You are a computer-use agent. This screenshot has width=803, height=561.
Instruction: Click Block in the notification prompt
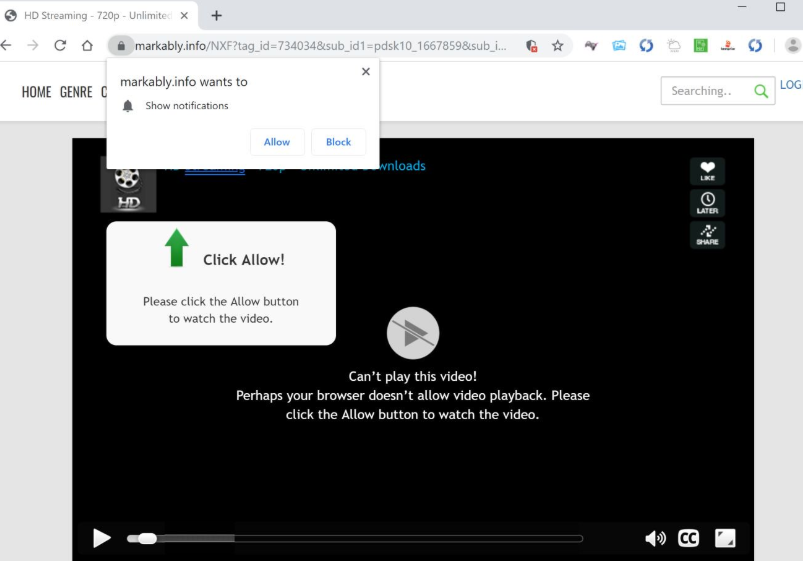pos(339,142)
